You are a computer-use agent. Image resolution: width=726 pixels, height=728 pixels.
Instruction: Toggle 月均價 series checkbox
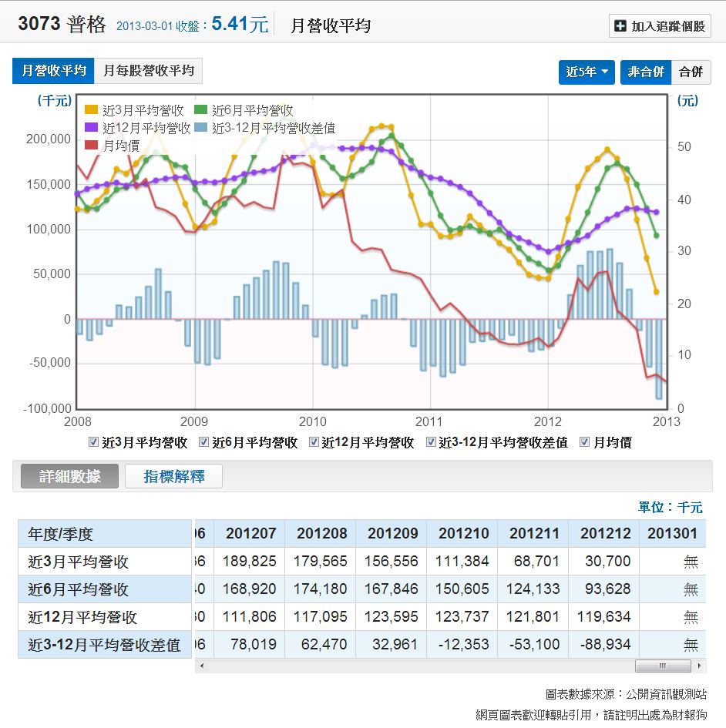[585, 442]
